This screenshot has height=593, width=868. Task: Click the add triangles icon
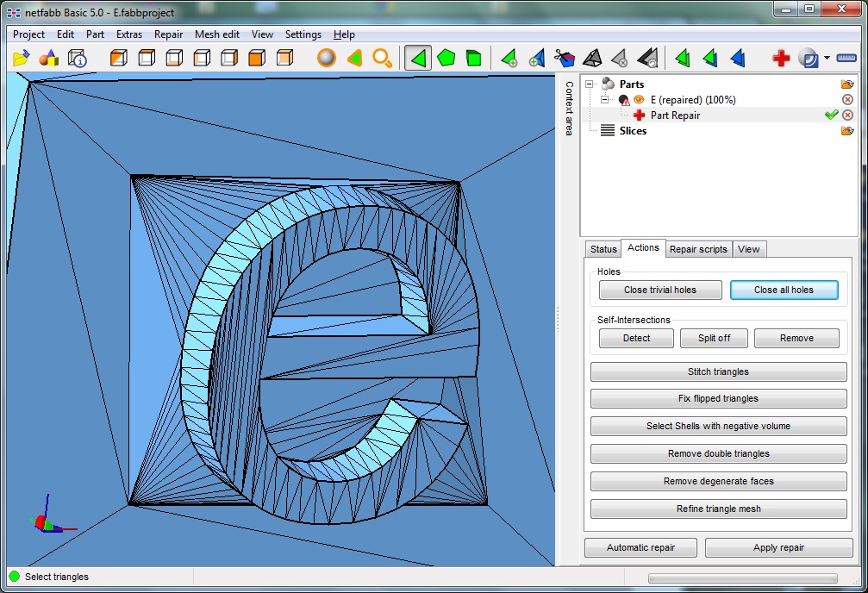(x=509, y=58)
